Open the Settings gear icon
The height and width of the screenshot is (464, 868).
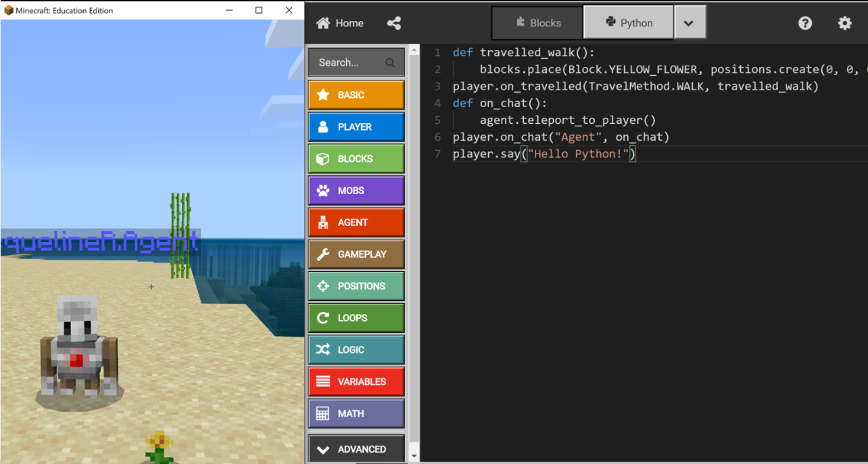(x=844, y=23)
